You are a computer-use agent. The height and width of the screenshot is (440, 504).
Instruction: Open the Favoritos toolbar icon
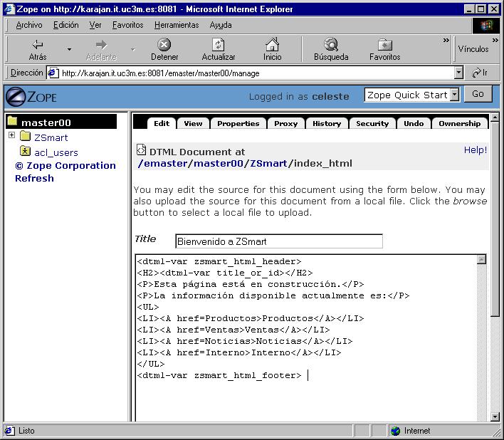pyautogui.click(x=384, y=45)
